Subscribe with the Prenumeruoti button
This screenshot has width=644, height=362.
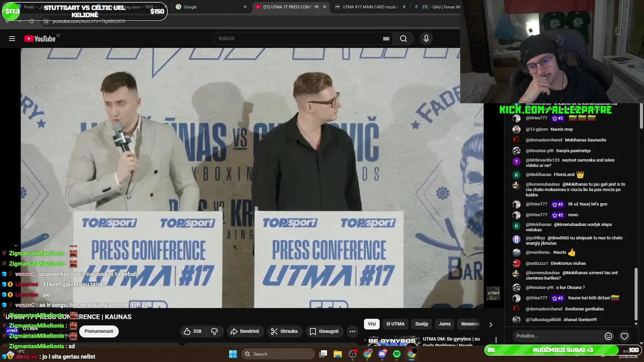click(x=99, y=331)
